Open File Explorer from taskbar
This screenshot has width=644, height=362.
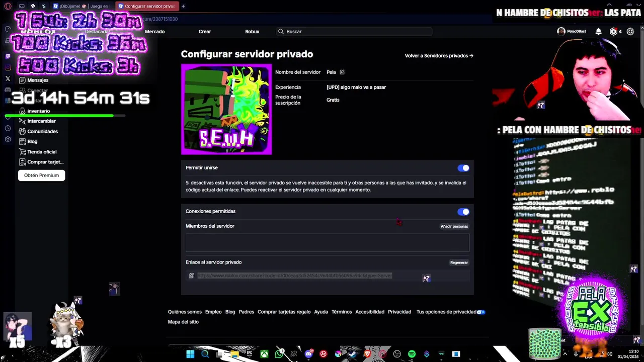[x=234, y=354]
